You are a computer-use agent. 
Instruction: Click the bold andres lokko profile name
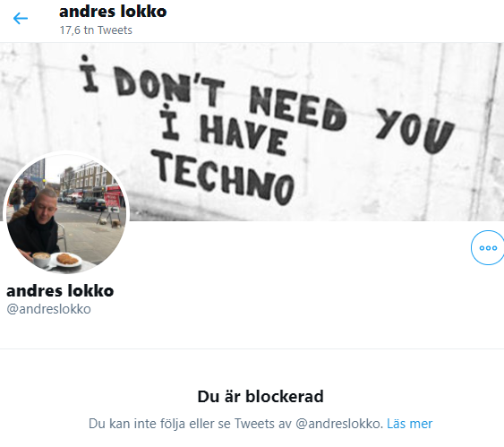click(60, 291)
